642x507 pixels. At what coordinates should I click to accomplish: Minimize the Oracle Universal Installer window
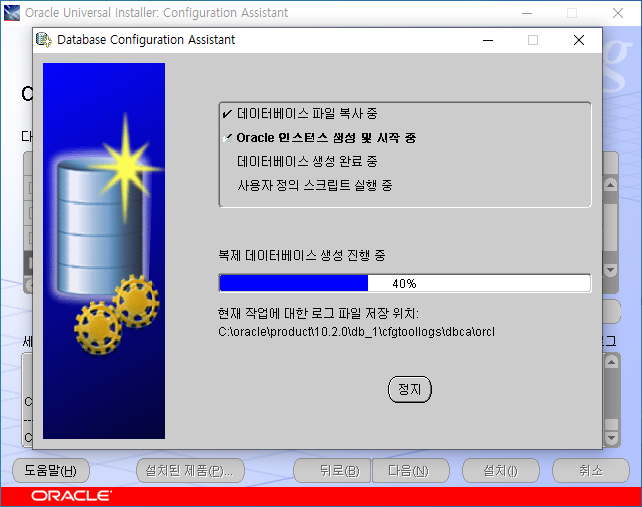(x=527, y=13)
